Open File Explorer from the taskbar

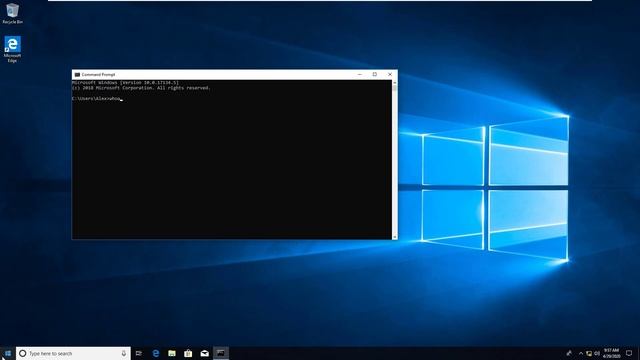coord(172,353)
